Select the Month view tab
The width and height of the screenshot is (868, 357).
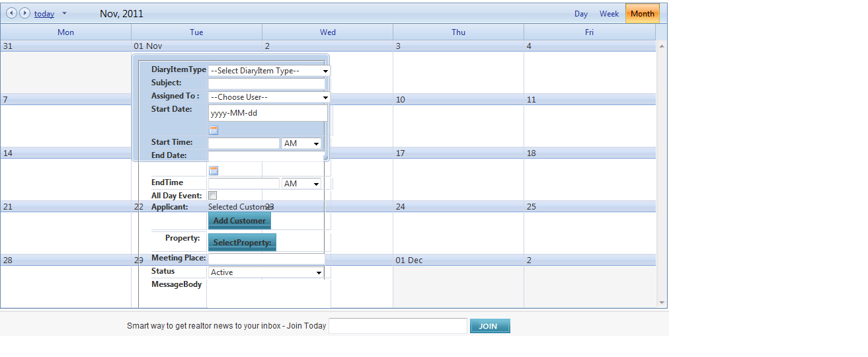coord(642,14)
